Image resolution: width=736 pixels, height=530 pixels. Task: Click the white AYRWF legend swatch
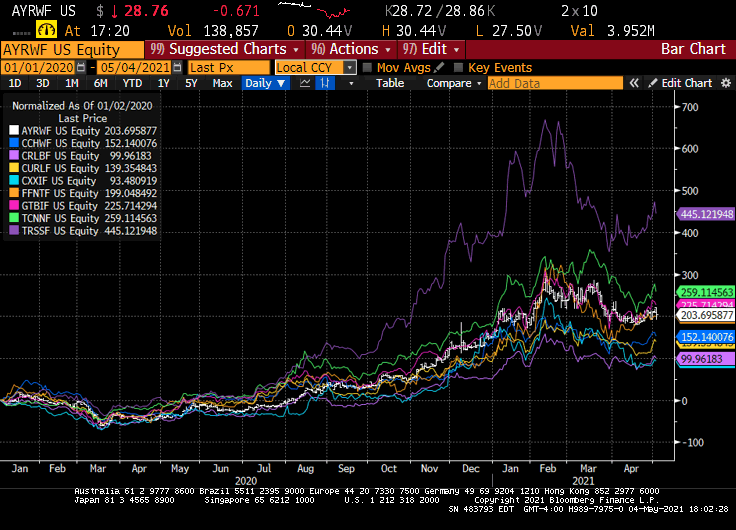[14, 131]
